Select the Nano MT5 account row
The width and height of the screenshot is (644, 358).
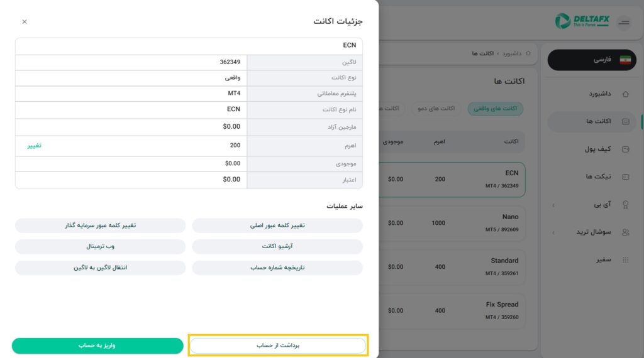(x=452, y=223)
